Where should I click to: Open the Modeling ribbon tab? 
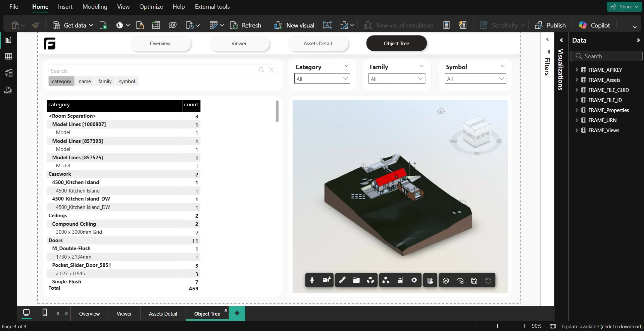point(95,7)
